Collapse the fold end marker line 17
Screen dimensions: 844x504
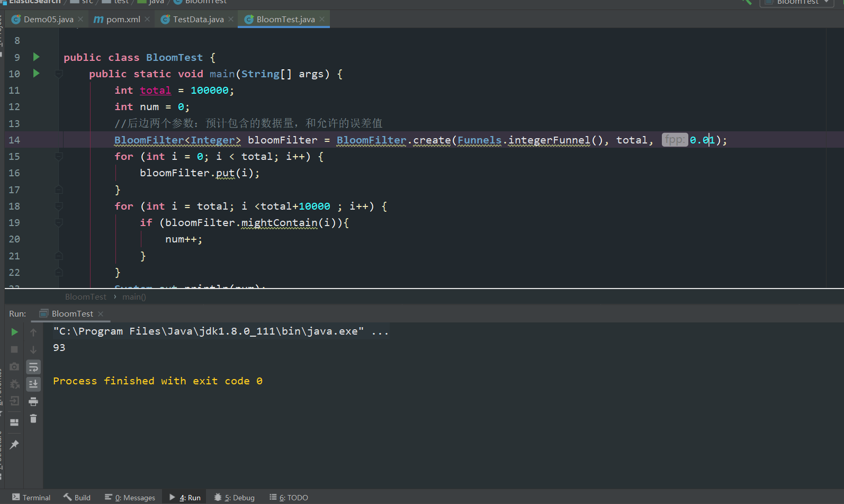(x=59, y=190)
